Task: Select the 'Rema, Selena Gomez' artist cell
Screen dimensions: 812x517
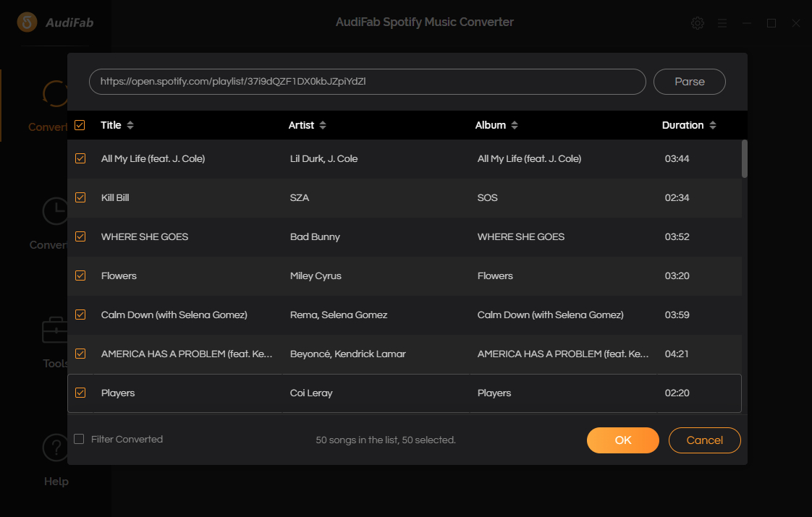Action: (339, 315)
